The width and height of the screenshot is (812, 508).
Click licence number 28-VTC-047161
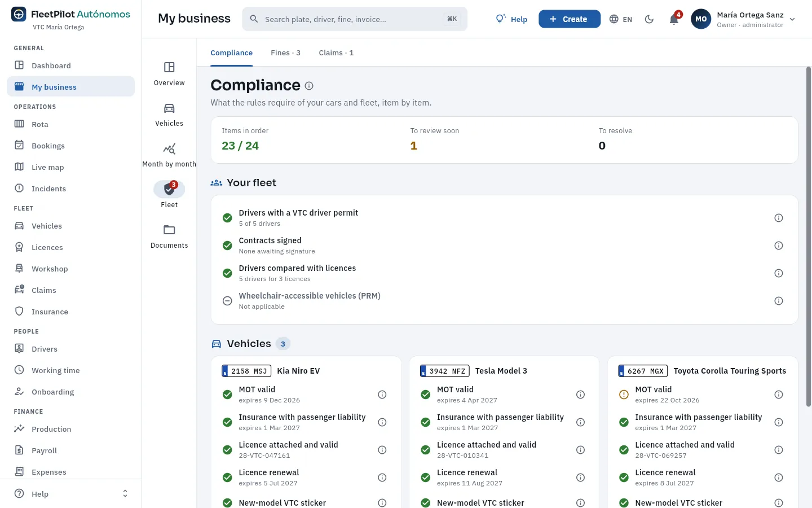click(x=264, y=456)
